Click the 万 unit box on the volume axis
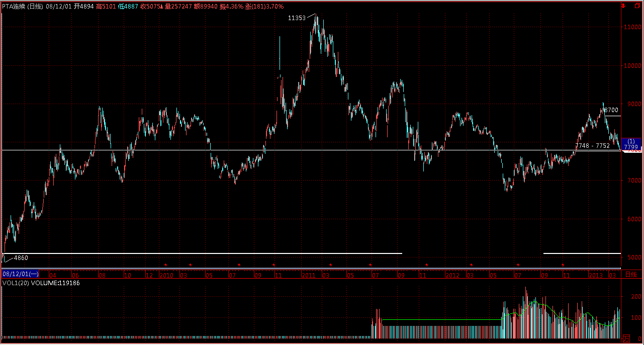This screenshot has height=345, width=644. click(x=626, y=337)
